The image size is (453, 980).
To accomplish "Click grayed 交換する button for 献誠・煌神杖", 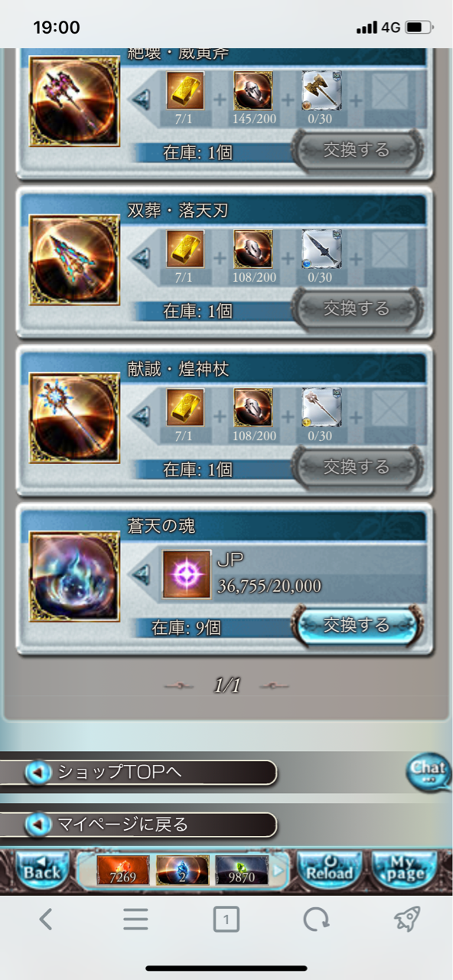I will 357,466.
